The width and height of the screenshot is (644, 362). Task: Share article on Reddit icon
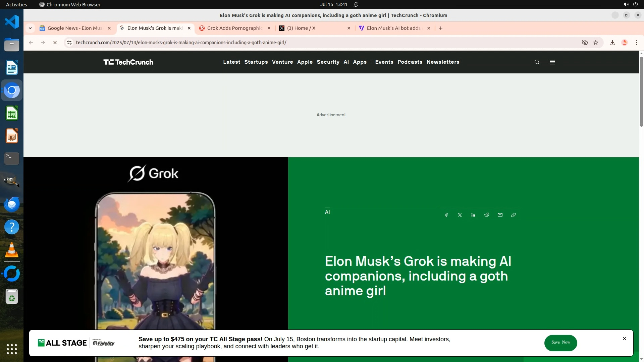click(x=486, y=215)
